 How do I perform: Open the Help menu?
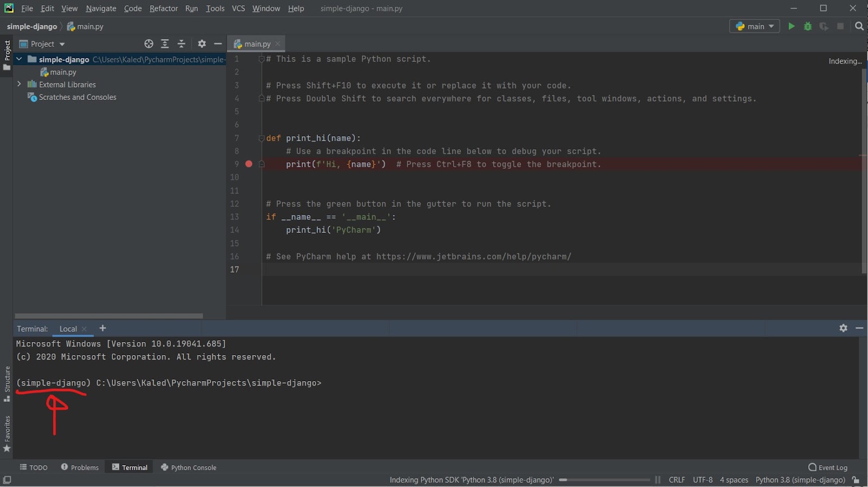pyautogui.click(x=296, y=9)
